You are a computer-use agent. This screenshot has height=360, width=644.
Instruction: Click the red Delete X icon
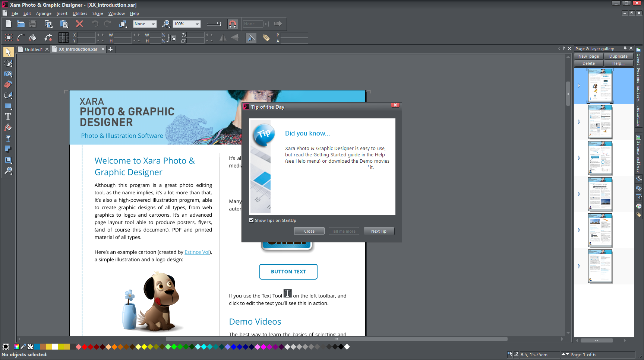[79, 24]
